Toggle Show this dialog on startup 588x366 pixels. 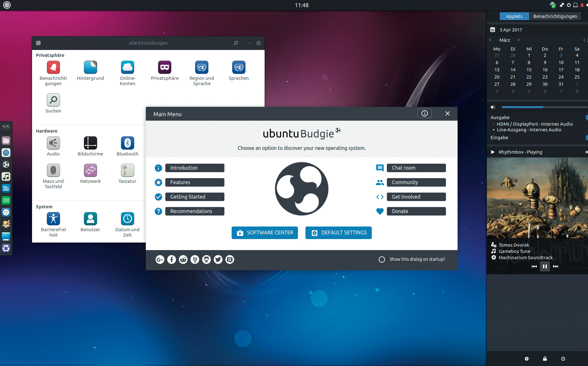coord(382,259)
